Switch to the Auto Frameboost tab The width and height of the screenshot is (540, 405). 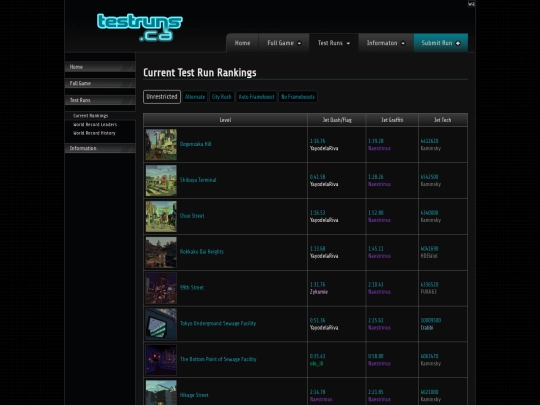tap(257, 97)
